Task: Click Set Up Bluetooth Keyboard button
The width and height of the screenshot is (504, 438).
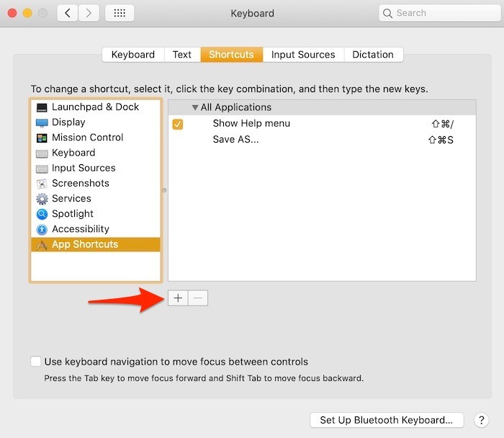Action: (387, 420)
